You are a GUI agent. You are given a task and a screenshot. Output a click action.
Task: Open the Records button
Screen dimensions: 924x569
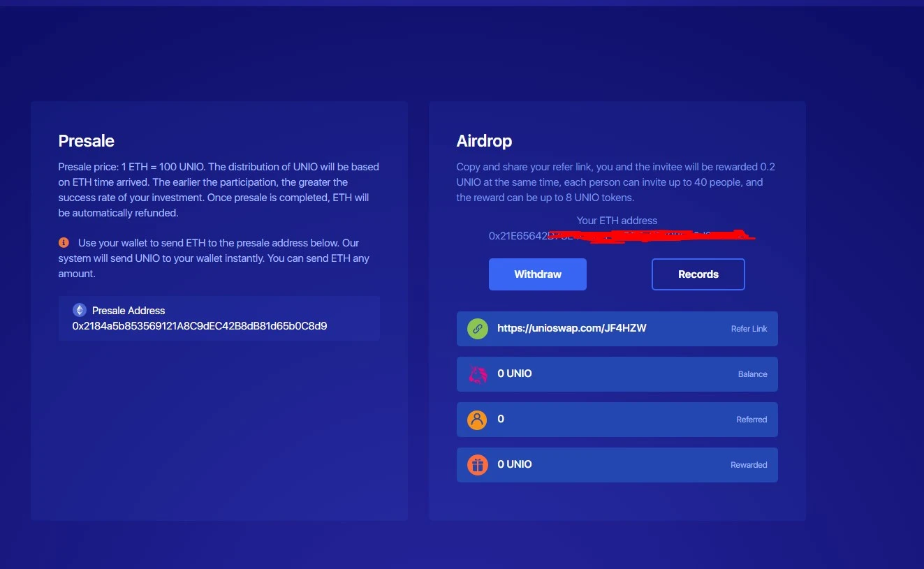[698, 274]
